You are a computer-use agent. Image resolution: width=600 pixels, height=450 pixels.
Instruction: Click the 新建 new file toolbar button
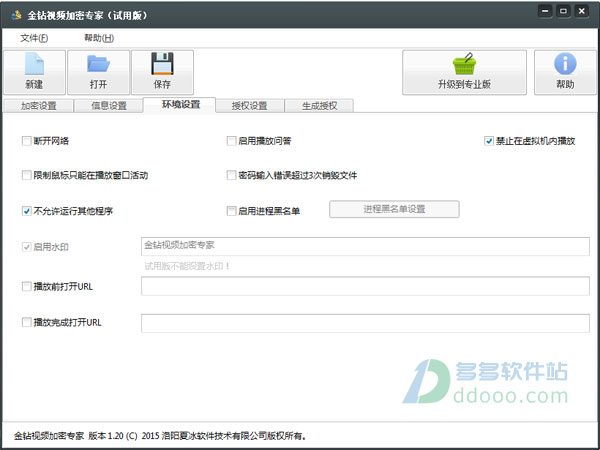click(34, 72)
